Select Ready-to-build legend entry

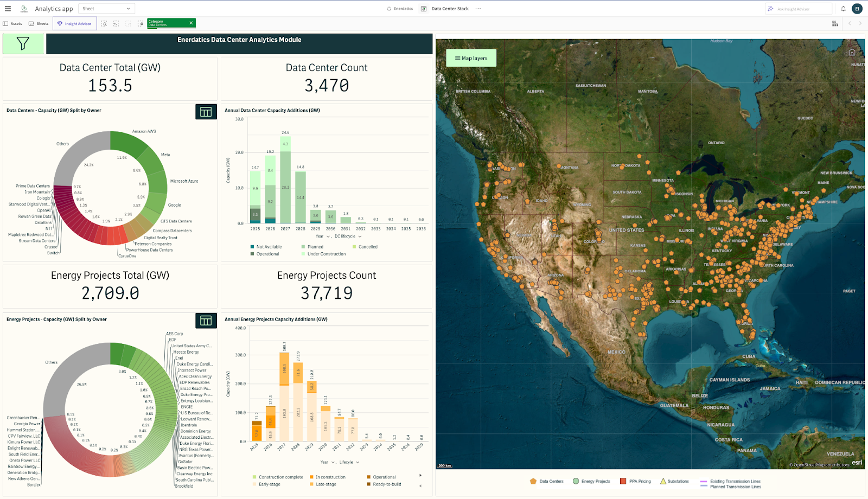point(384,484)
